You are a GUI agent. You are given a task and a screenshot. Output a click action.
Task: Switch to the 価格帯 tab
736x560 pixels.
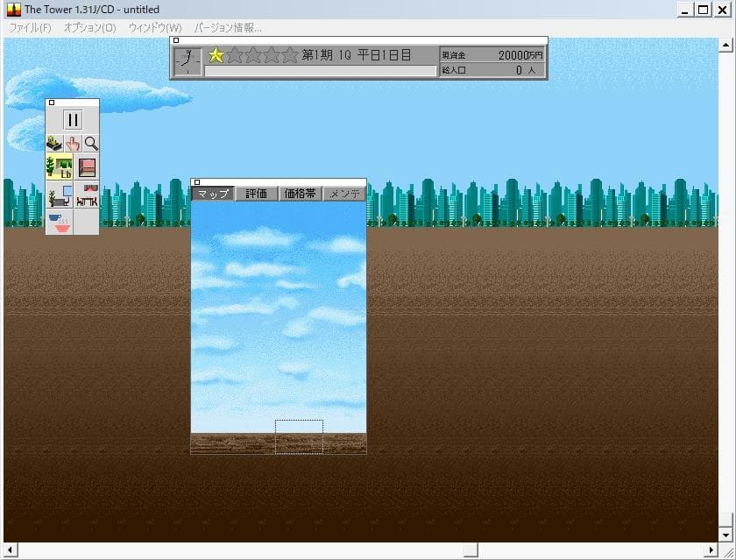tap(300, 194)
